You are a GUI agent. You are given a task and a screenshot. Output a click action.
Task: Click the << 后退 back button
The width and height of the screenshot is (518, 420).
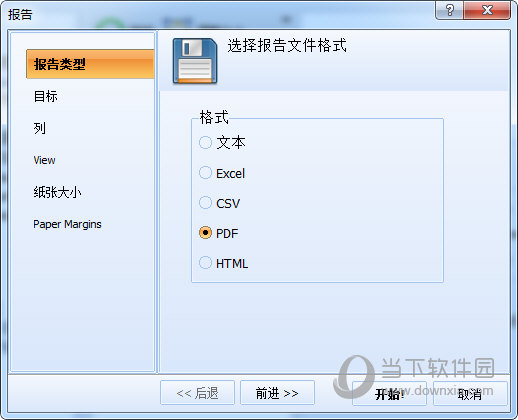[197, 393]
